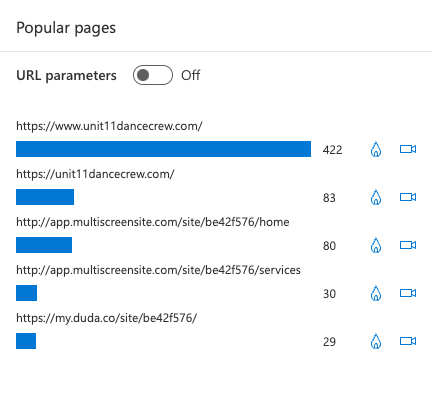This screenshot has width=432, height=395.
Task: Open heatmap for https://www.unit11dancecrew.com/ row
Action: 376,149
